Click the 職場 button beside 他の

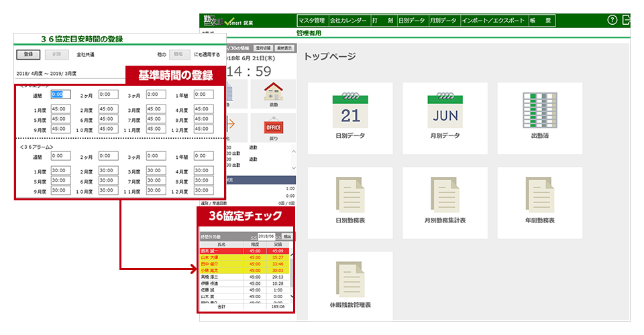[179, 54]
